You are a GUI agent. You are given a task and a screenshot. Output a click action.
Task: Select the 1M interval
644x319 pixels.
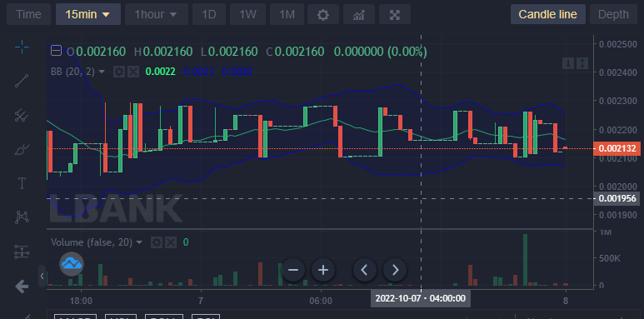(287, 14)
